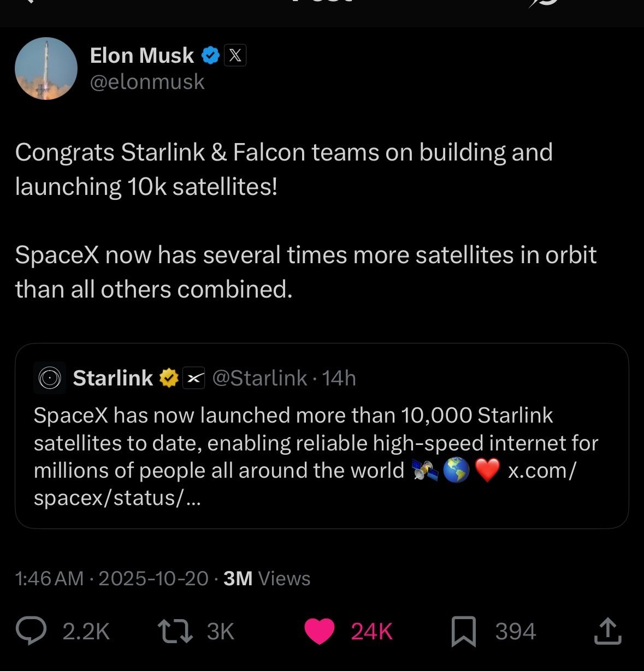Click the X affiliation badge beside Elon Musk
Screen dimensions: 644x671
[x=235, y=55]
